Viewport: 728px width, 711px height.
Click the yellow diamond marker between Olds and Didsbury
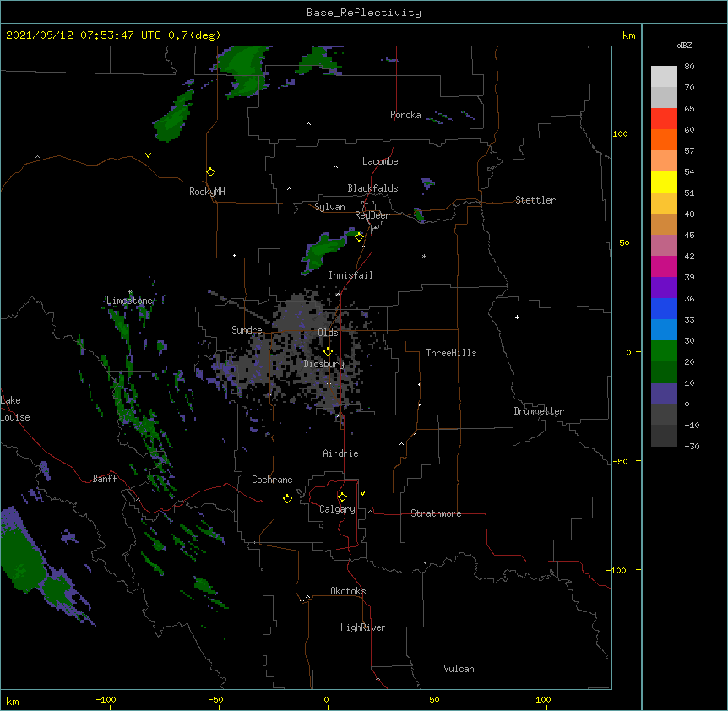coord(328,352)
